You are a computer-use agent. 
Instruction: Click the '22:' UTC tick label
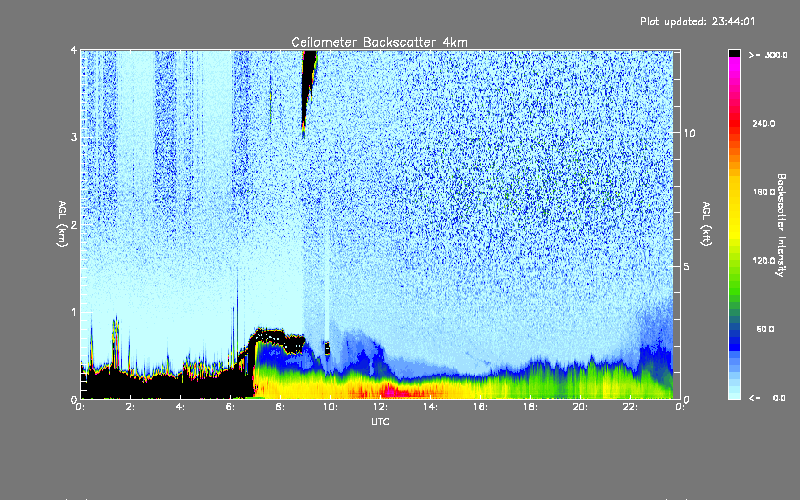(630, 407)
